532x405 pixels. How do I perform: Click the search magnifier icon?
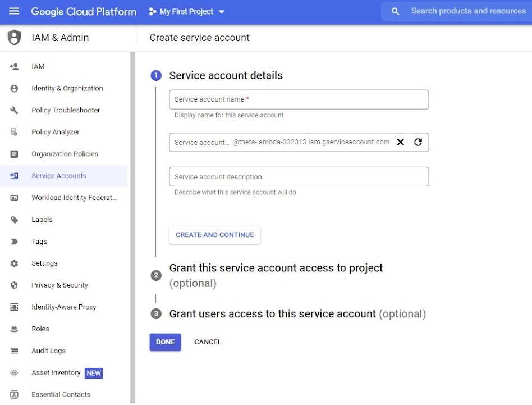(395, 11)
